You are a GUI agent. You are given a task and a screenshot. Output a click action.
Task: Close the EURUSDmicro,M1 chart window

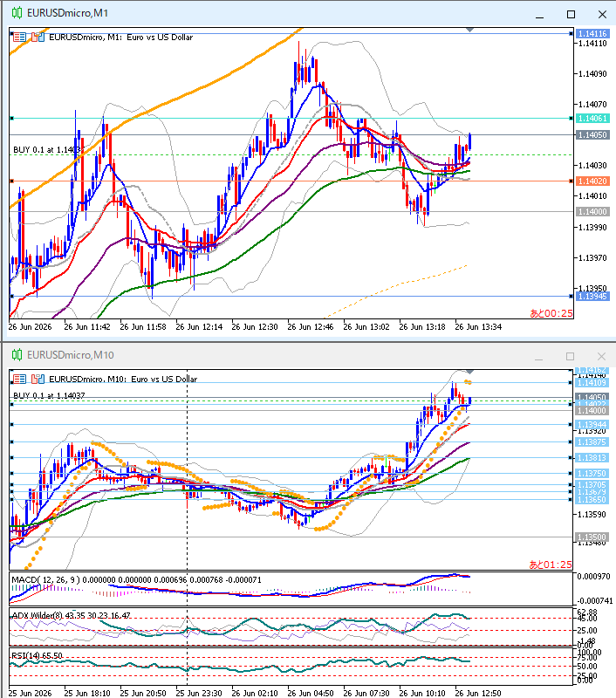(x=602, y=14)
